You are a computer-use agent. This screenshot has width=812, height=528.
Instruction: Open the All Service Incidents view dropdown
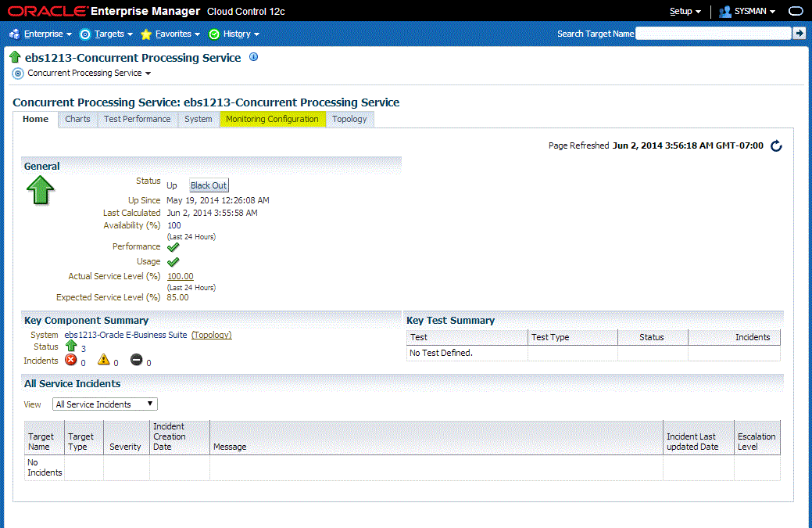click(x=105, y=404)
